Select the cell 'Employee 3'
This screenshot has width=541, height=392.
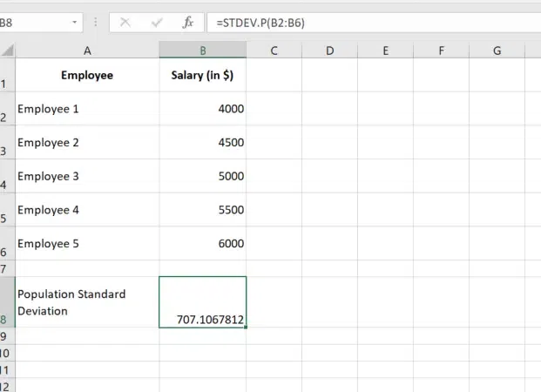(x=87, y=176)
